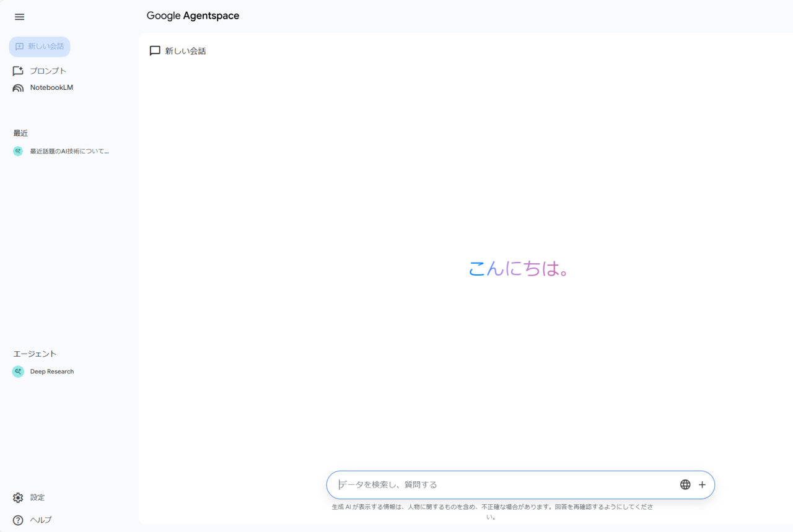Click the help question mark icon
This screenshot has height=532, width=793.
18,520
